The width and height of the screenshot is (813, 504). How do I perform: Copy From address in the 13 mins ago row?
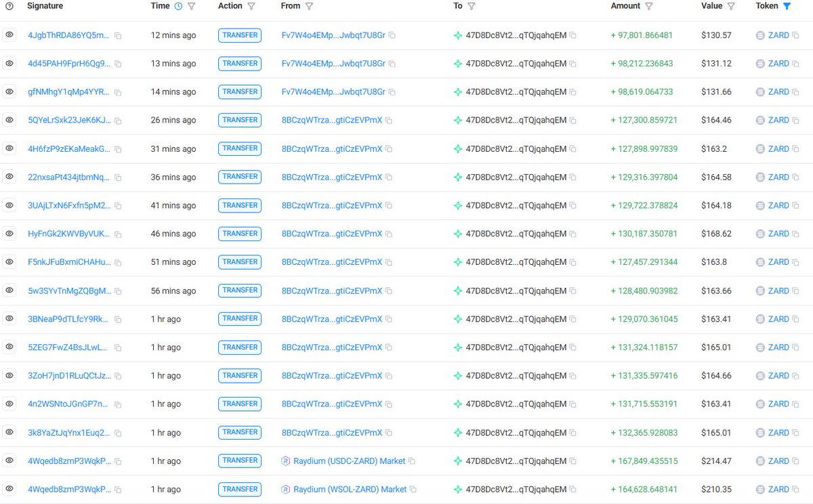coord(392,64)
